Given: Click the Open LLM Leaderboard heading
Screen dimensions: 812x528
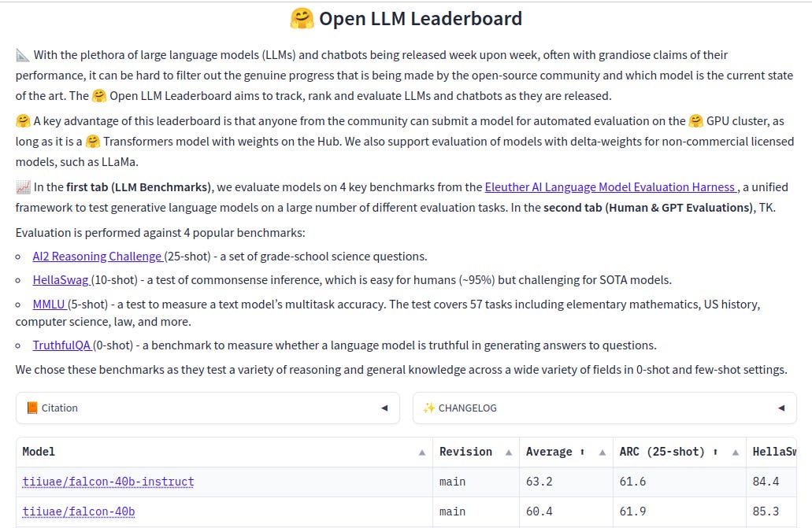Looking at the screenshot, I should click(x=406, y=19).
